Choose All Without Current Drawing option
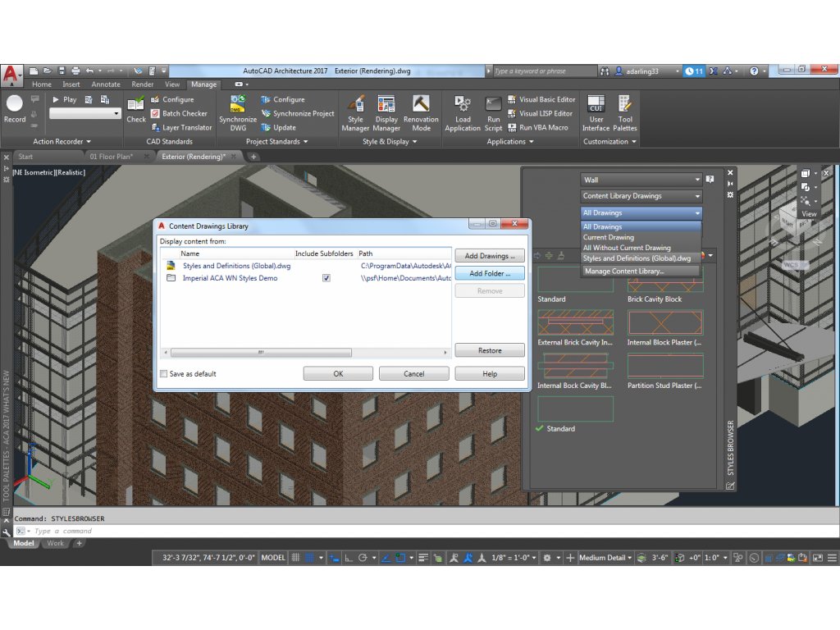 tap(641, 248)
